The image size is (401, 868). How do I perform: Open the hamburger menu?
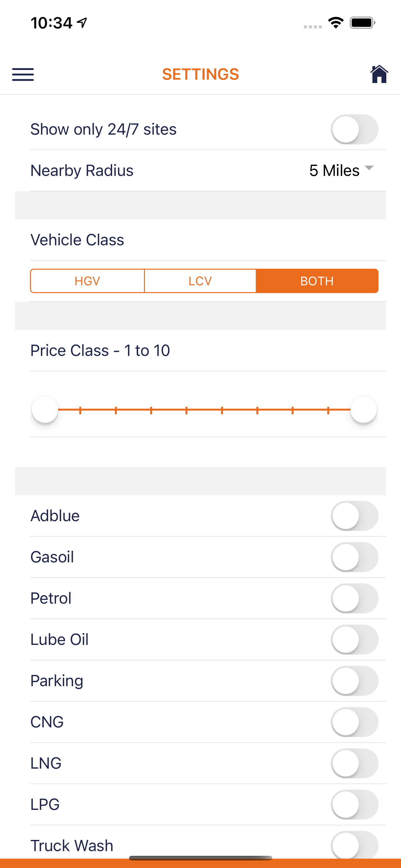[x=23, y=74]
